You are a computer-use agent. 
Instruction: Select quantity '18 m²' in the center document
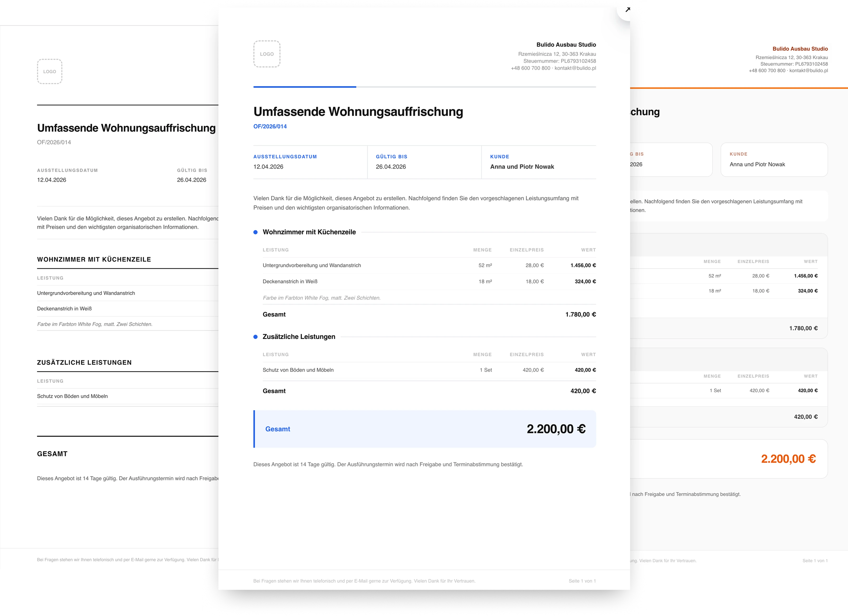point(485,282)
